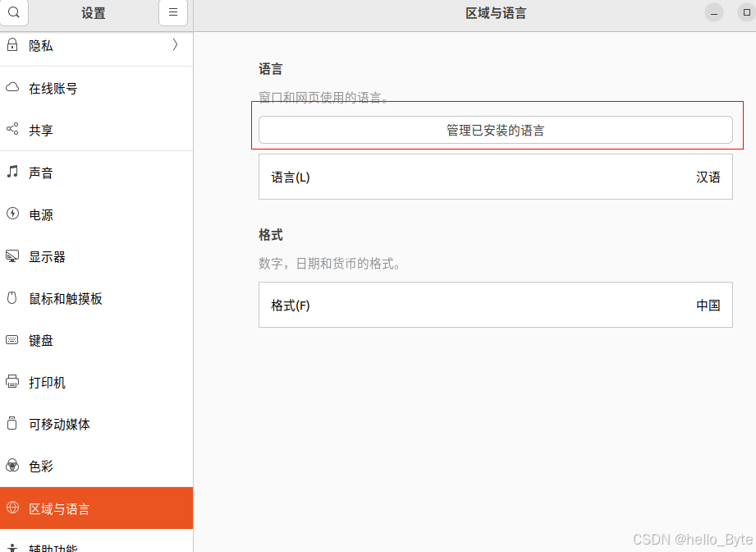Screen dimensions: 756x552
Task: Select 区域与语言 in the sidebar
Action: pyautogui.click(x=59, y=508)
